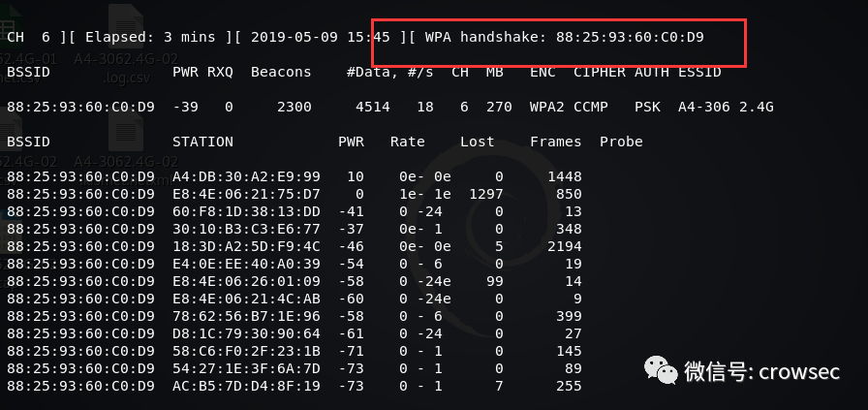
Task: Select station E8:4E:06:21:75:D7 row
Action: click(294, 194)
